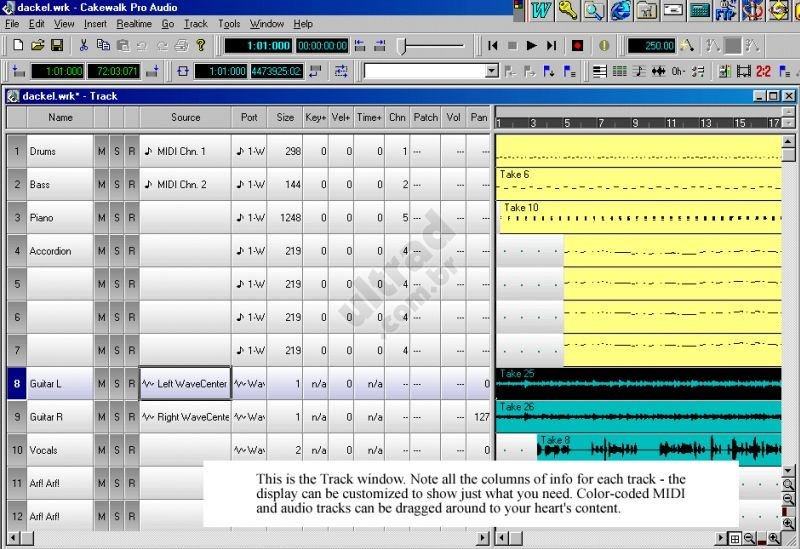Image resolution: width=800 pixels, height=549 pixels.
Task: Arm the Guitar L track for recording
Action: (x=132, y=383)
